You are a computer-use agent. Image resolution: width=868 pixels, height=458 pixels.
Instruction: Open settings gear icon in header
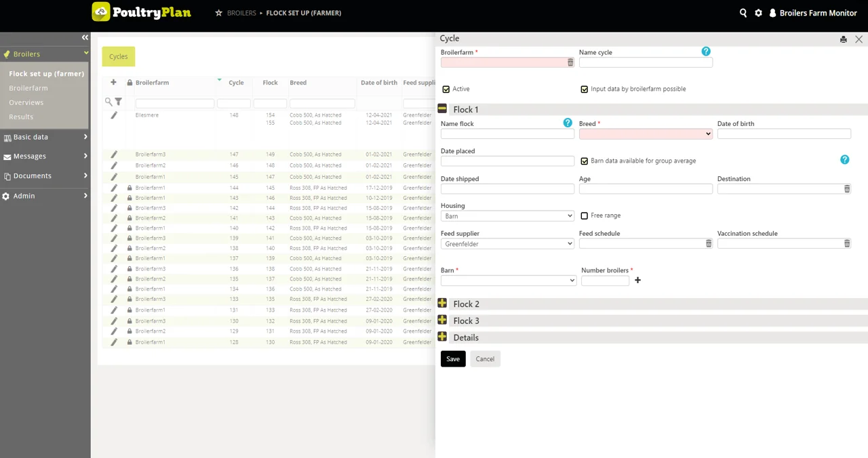point(758,13)
